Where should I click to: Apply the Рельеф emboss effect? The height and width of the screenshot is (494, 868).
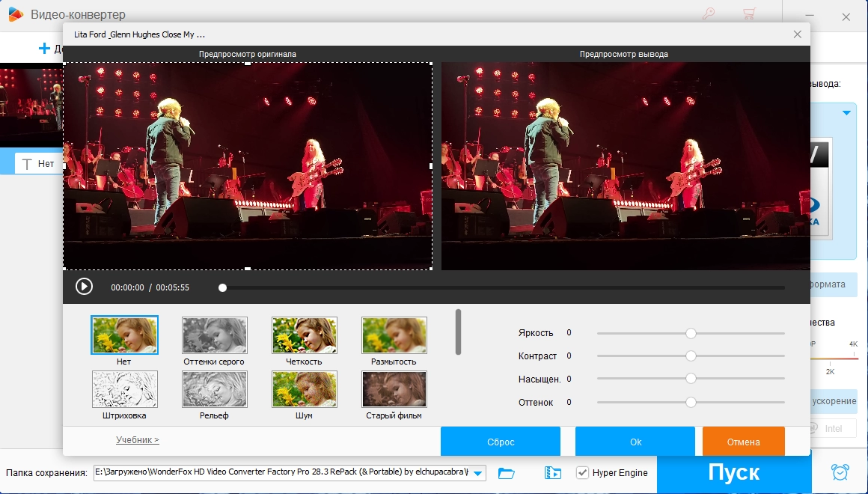click(x=215, y=388)
